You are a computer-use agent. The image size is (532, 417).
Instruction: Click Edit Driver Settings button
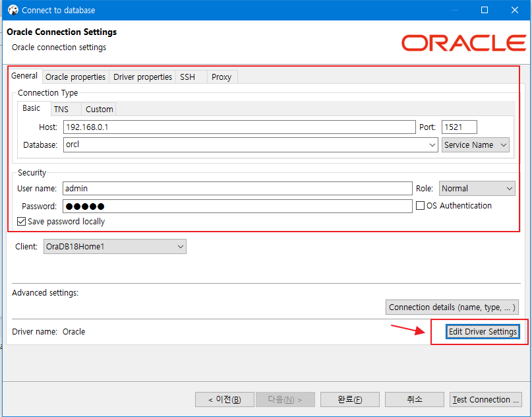click(483, 332)
